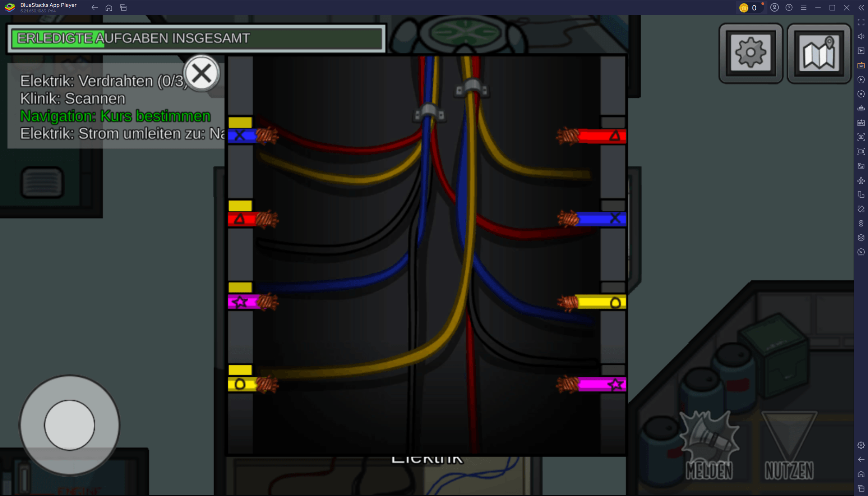Collapse BlueStacks side toolbar chevrons
This screenshot has height=496, width=868.
click(x=861, y=8)
